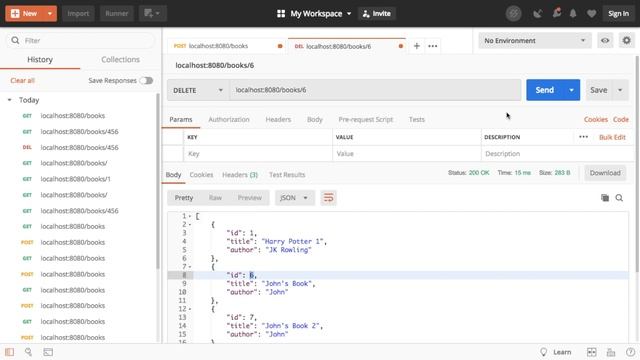640x360 pixels.
Task: Click the heart icon
Action: (x=591, y=13)
